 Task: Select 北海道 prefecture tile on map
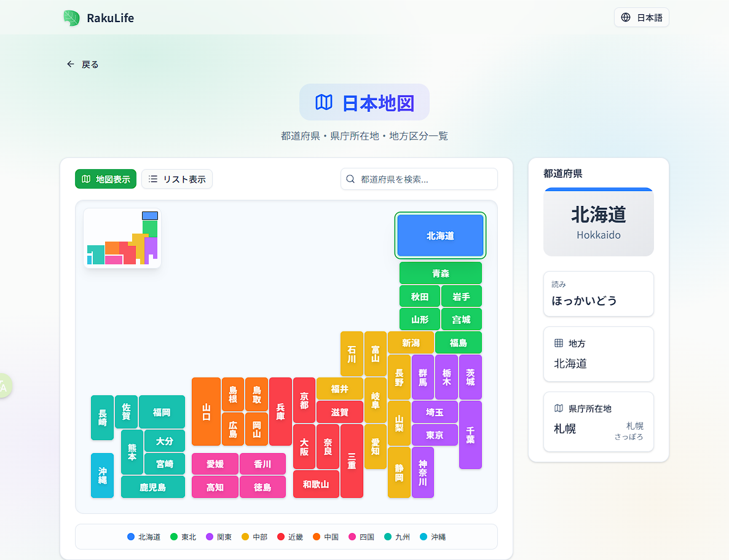tap(440, 235)
